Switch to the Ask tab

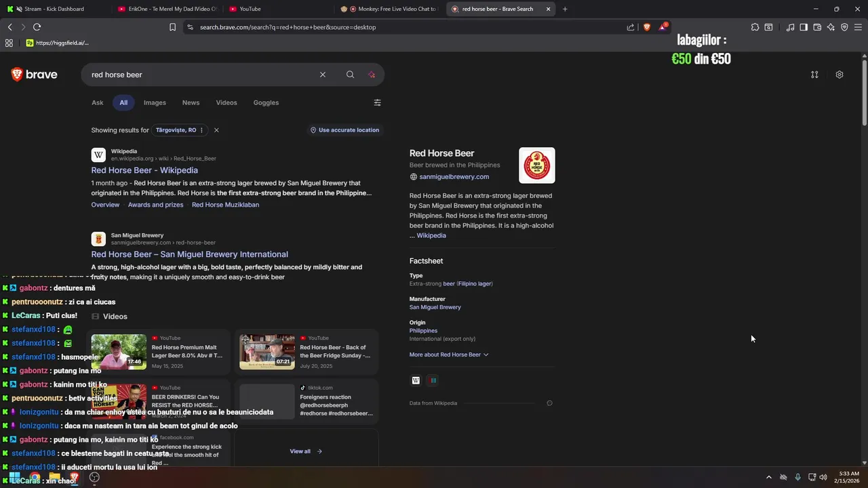tap(98, 102)
